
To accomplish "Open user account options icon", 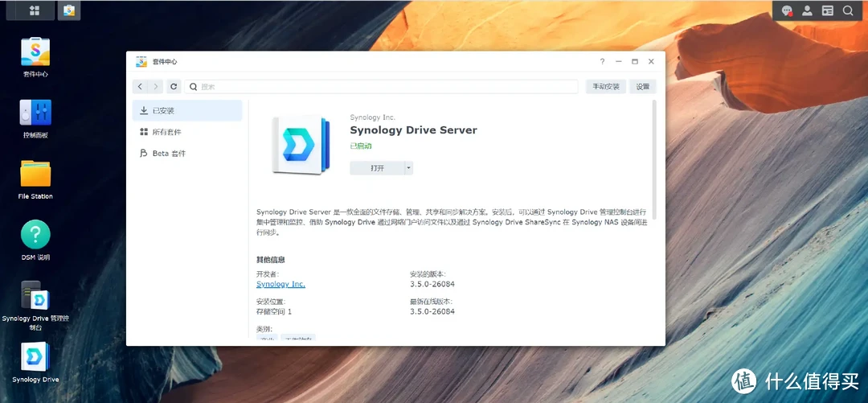I will tap(807, 10).
